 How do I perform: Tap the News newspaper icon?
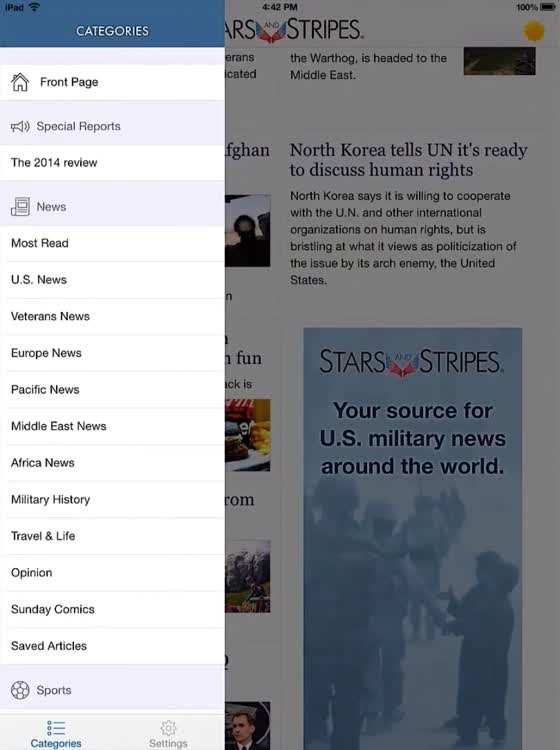[20, 207]
